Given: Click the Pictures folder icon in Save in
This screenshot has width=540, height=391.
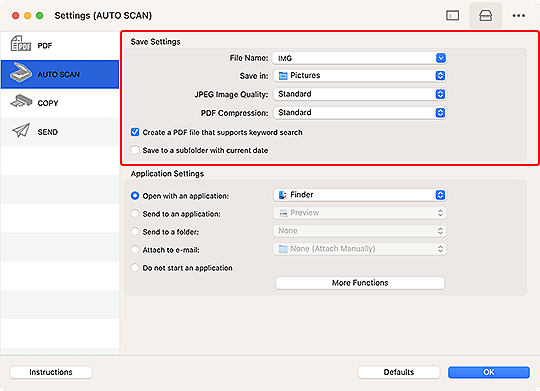Looking at the screenshot, I should pyautogui.click(x=283, y=76).
